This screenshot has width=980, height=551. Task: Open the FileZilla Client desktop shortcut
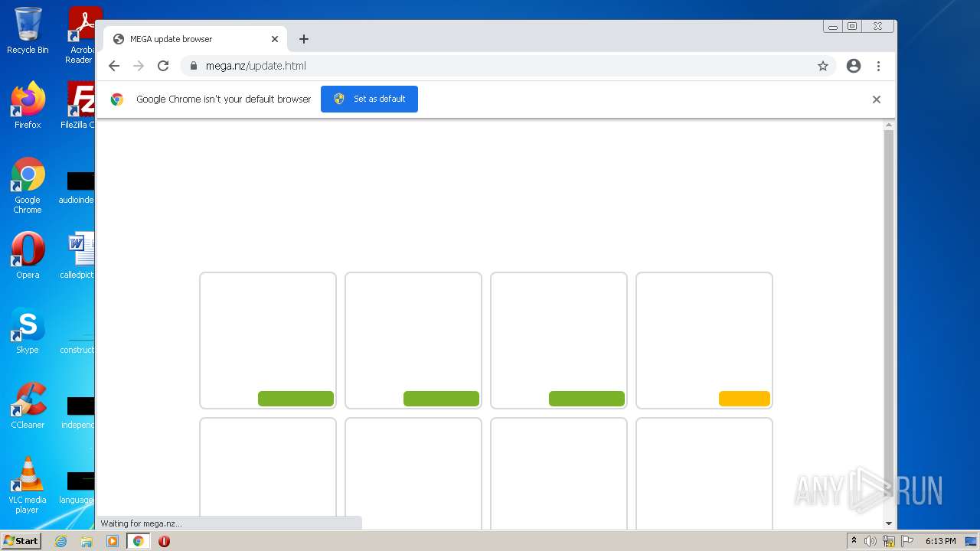[x=80, y=106]
